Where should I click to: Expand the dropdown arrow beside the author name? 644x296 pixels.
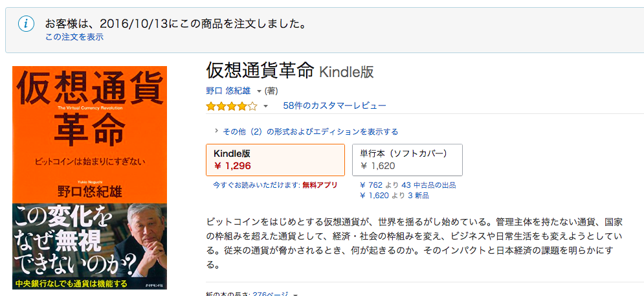pos(259,91)
